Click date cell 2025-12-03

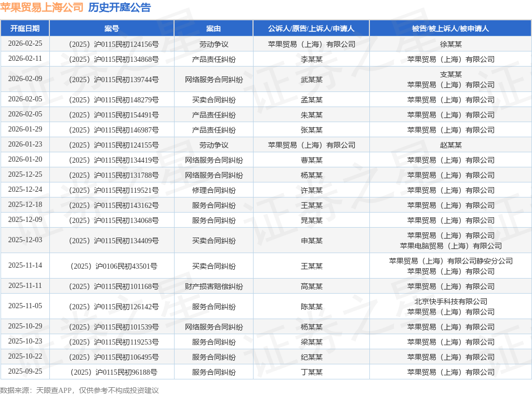pyautogui.click(x=25, y=240)
